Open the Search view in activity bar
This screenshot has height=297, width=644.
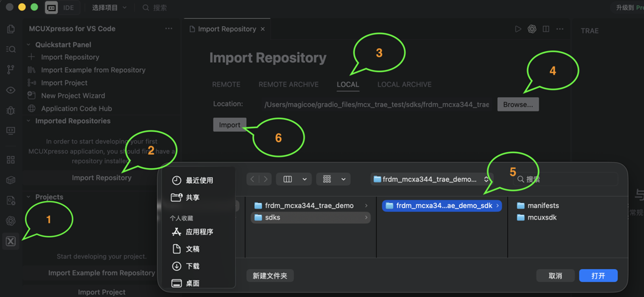tap(11, 49)
